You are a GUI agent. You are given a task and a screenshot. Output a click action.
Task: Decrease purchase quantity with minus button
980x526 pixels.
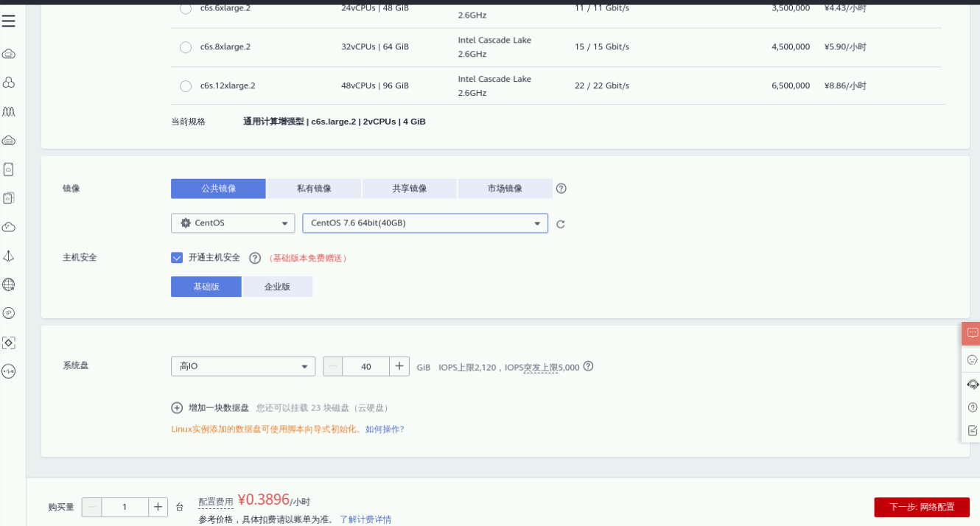pos(91,507)
